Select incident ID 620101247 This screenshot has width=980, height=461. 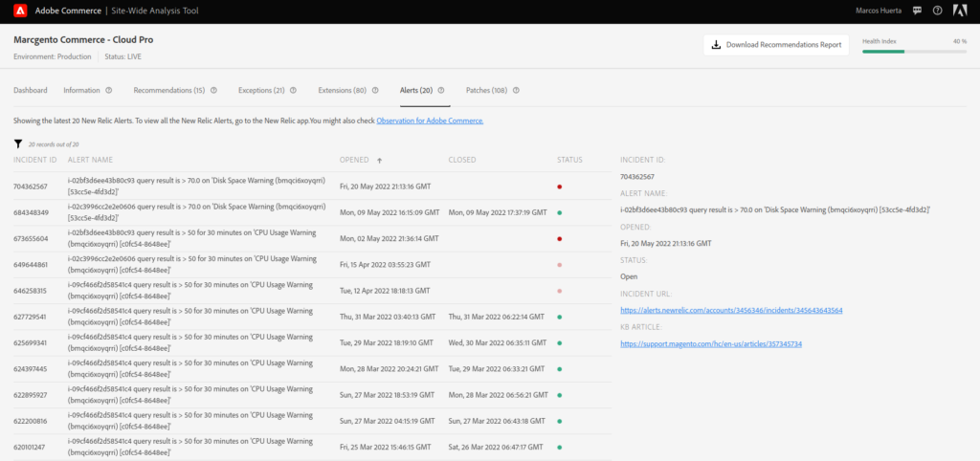click(30, 448)
